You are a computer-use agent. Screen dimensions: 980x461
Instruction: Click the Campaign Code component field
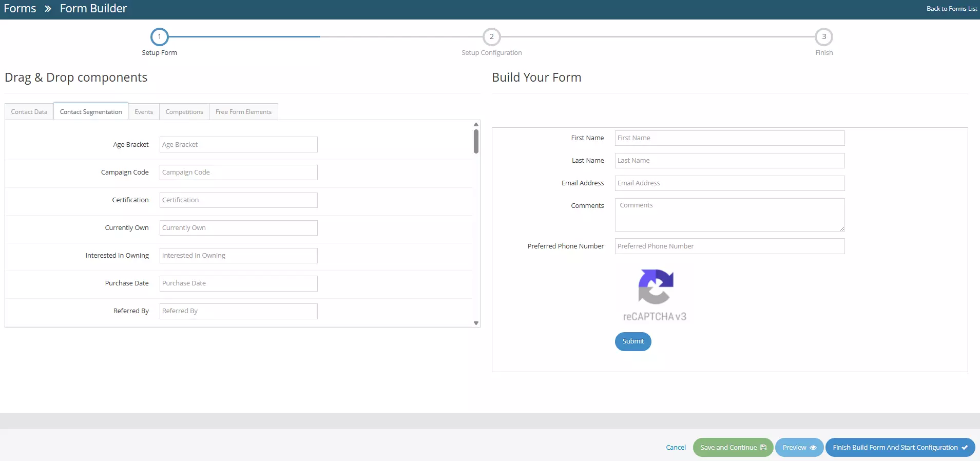click(238, 172)
